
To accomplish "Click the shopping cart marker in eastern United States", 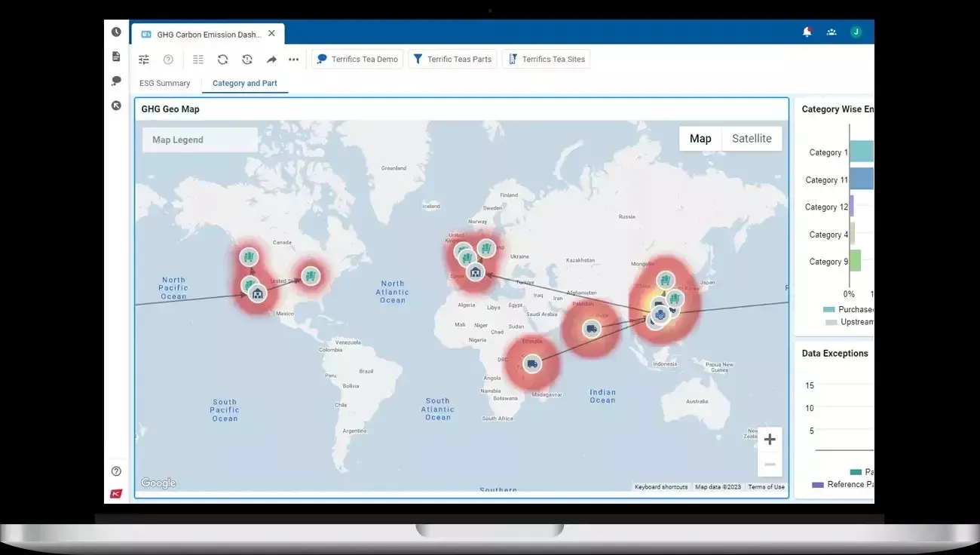I will (x=311, y=276).
